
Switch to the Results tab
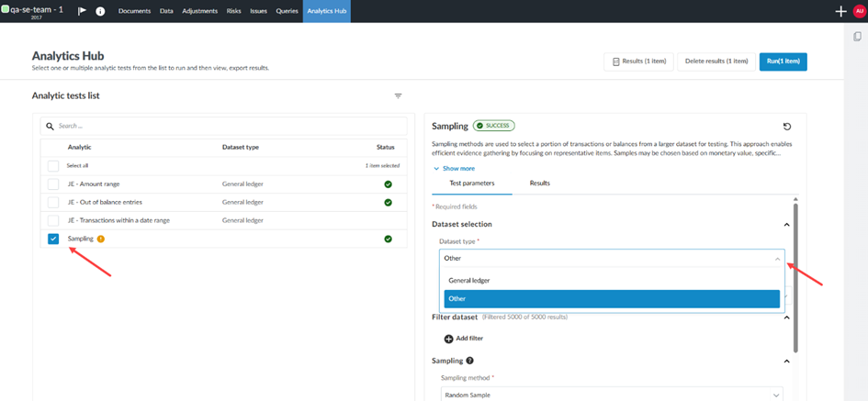(539, 184)
